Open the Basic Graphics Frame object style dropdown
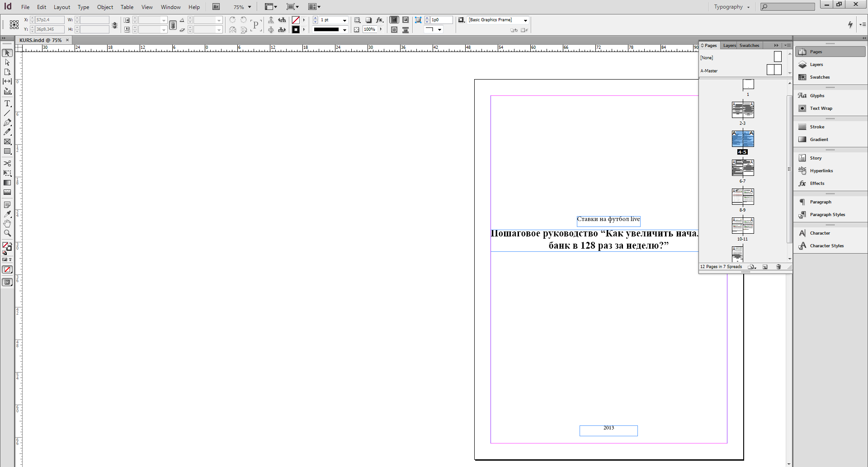The height and width of the screenshot is (467, 868). coord(525,20)
